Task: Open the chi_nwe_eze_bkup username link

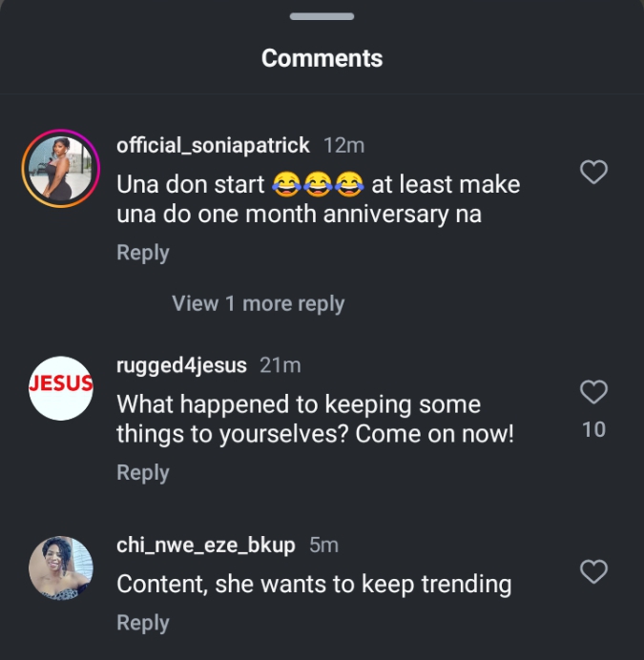Action: click(x=206, y=545)
